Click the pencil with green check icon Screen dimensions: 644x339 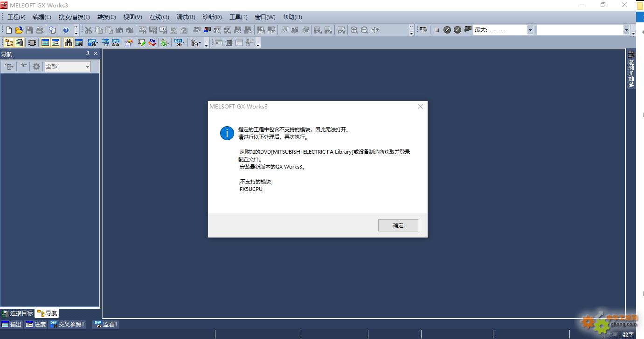142,42
